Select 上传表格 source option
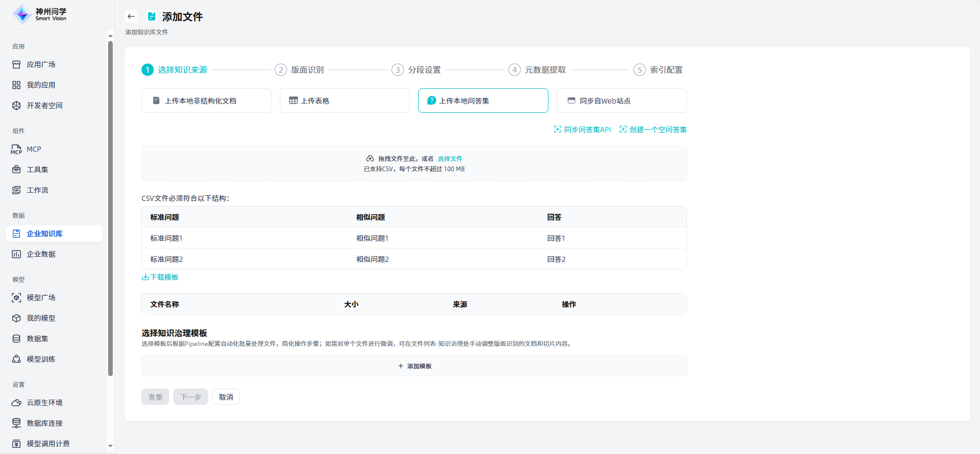980x454 pixels. click(x=344, y=100)
